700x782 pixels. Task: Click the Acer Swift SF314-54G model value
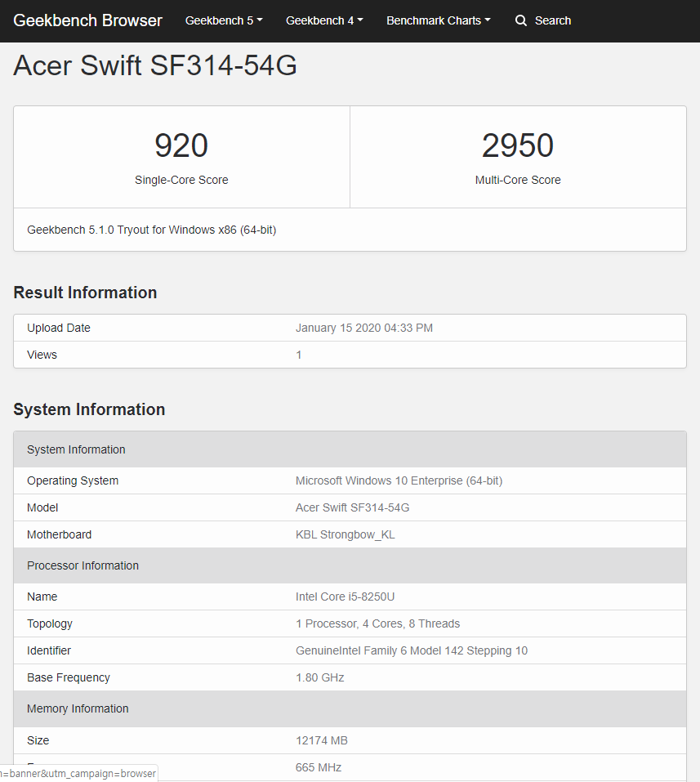click(x=353, y=507)
